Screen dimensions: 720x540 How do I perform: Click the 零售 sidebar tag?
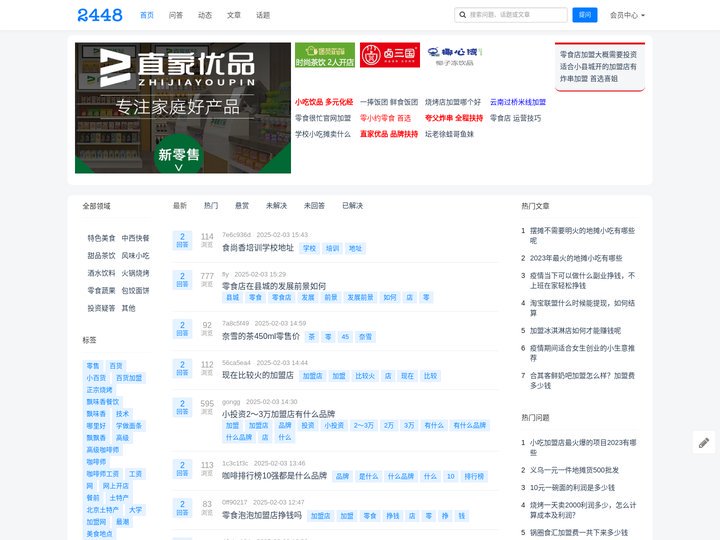(x=93, y=366)
